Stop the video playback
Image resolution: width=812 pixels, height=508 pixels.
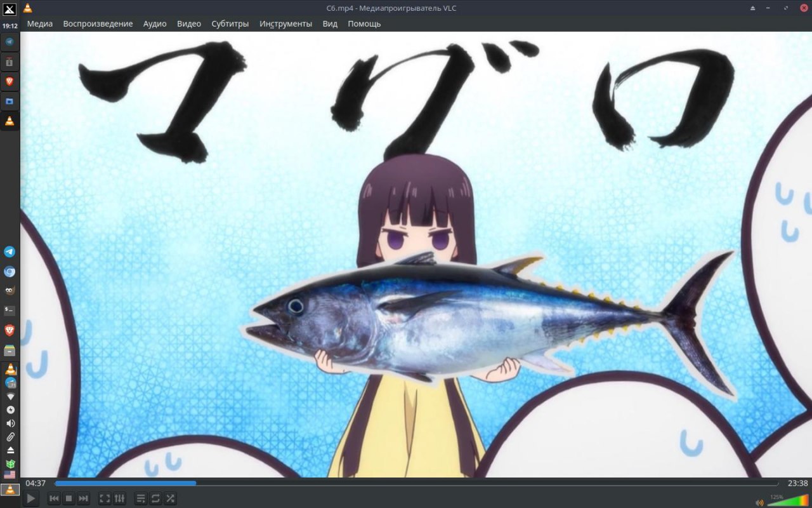[x=69, y=499]
